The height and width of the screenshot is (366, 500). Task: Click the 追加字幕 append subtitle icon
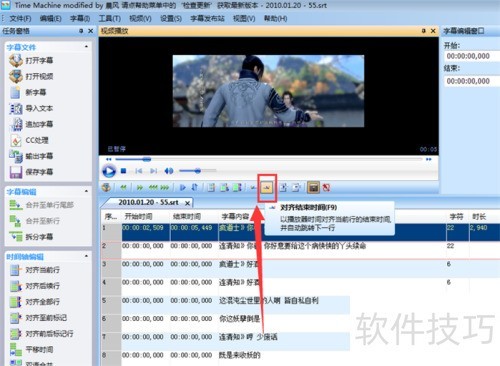click(x=16, y=124)
